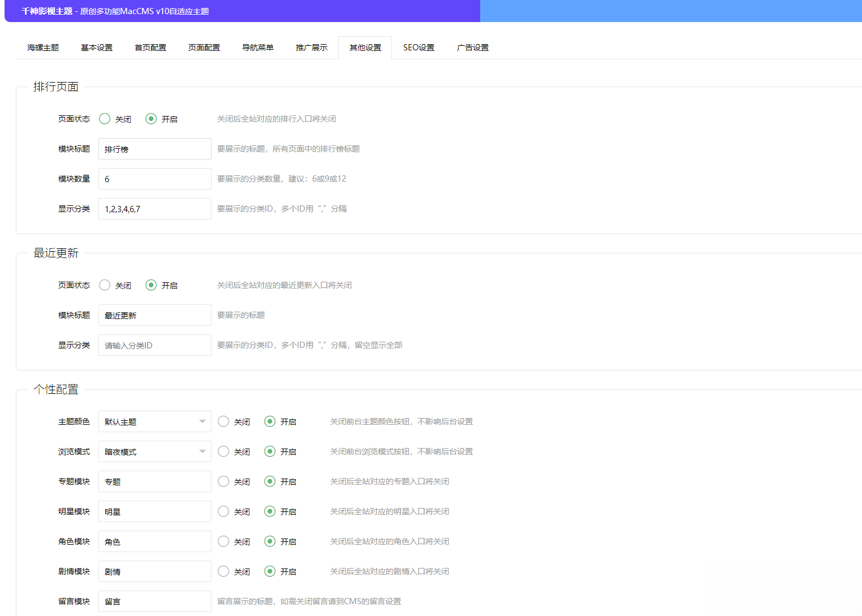Click the 留言模块 title field

[x=154, y=601]
